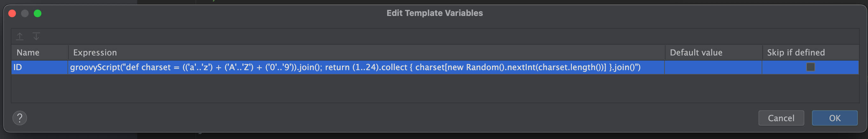Click the move variable up arrow icon

(x=20, y=36)
